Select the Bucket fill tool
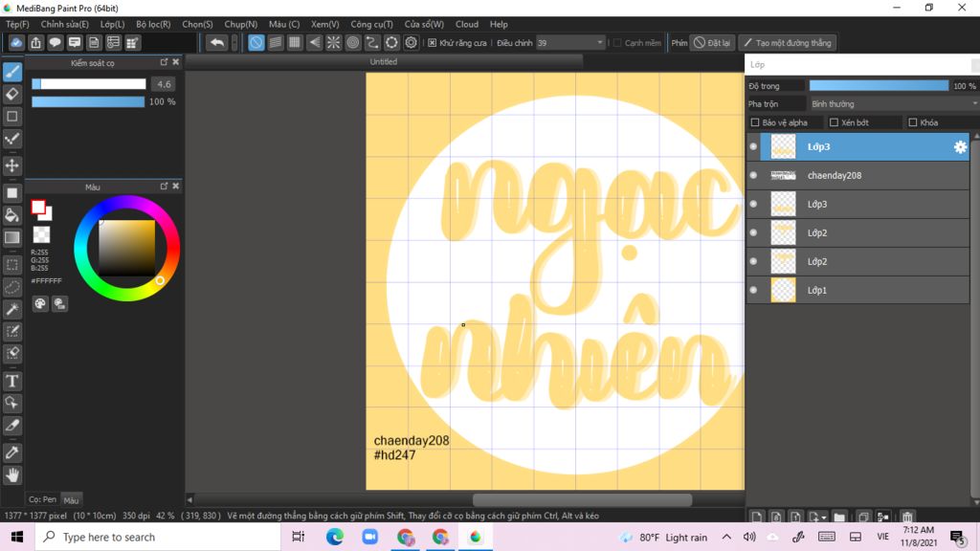Image resolution: width=980 pixels, height=551 pixels. point(12,215)
